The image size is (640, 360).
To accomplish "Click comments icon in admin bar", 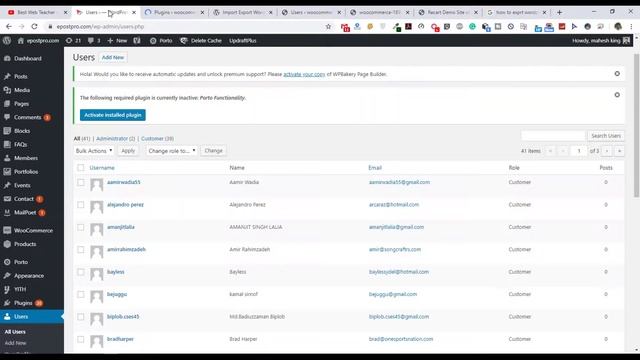I will click(94, 40).
